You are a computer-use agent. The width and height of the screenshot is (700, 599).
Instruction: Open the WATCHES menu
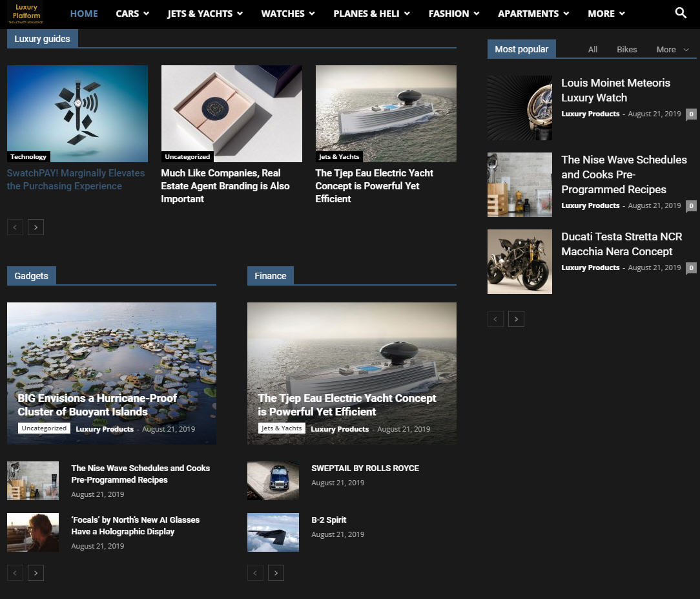pos(288,14)
